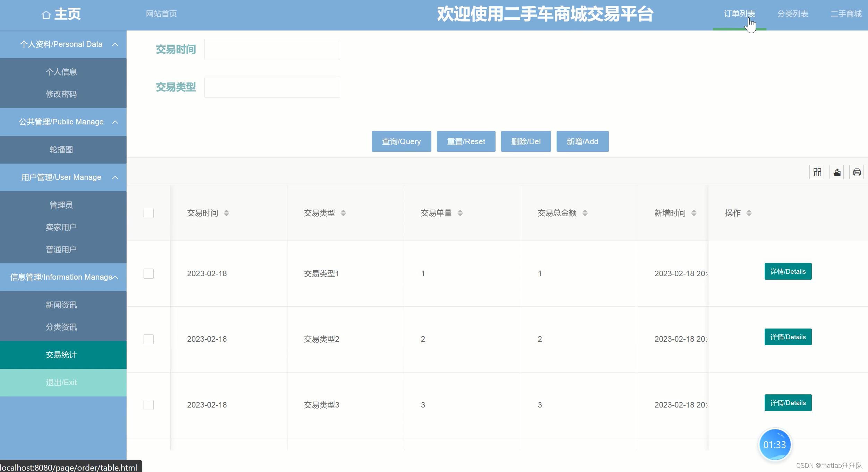The width and height of the screenshot is (868, 472).
Task: Sort by 交易单量 column arrows
Action: point(460,213)
